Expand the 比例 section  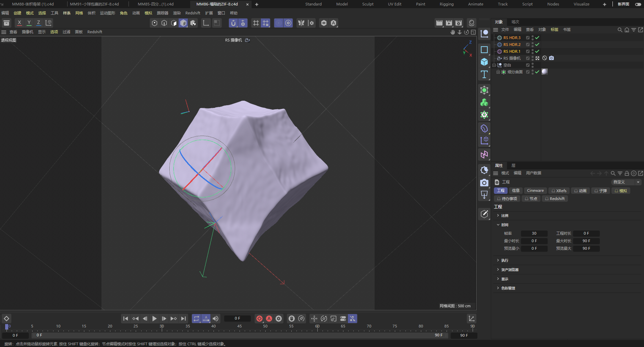click(498, 215)
